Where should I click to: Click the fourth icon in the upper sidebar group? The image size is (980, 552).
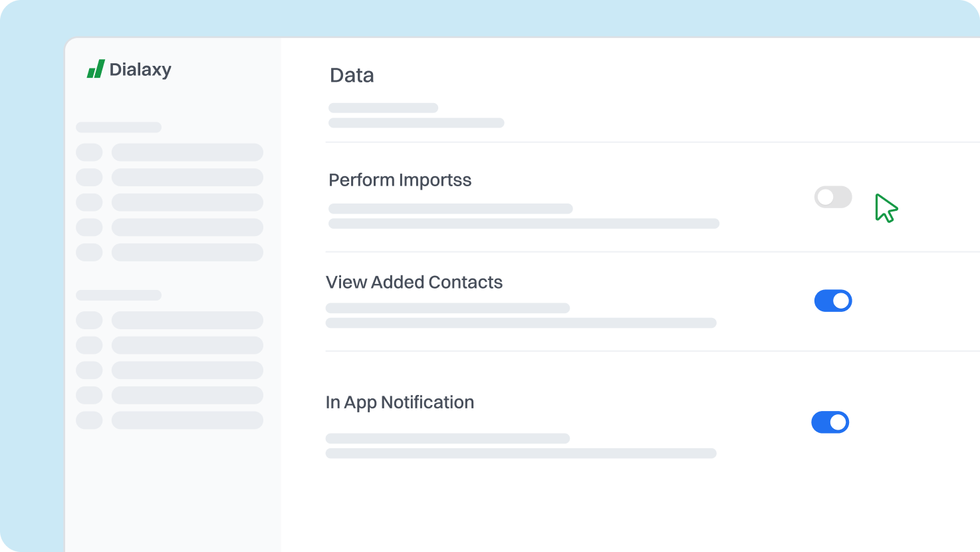pyautogui.click(x=89, y=227)
